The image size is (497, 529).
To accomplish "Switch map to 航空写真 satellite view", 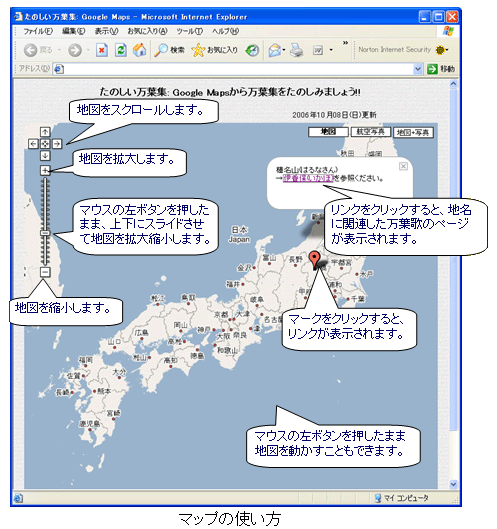I will [x=370, y=132].
